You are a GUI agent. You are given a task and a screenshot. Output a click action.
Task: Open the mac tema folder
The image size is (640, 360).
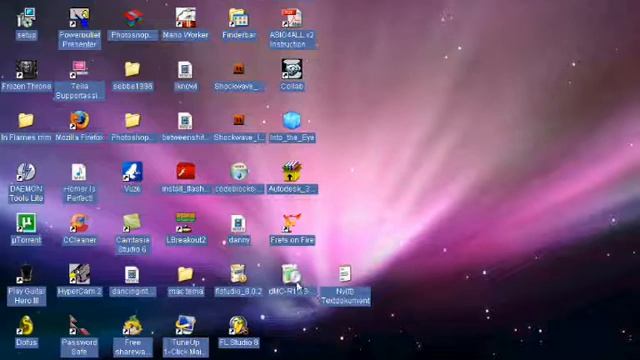click(x=186, y=275)
